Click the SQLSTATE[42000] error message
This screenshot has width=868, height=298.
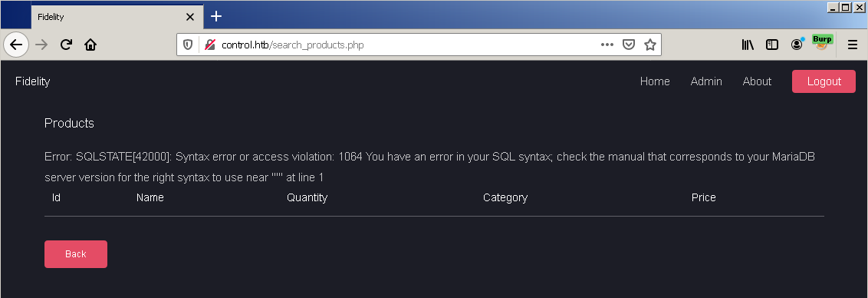[429, 167]
